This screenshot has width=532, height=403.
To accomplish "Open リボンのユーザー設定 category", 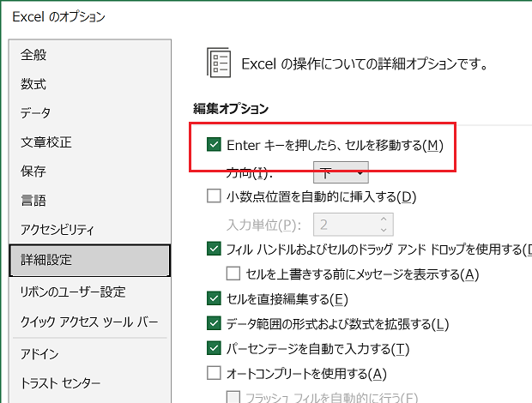I will 89,292.
